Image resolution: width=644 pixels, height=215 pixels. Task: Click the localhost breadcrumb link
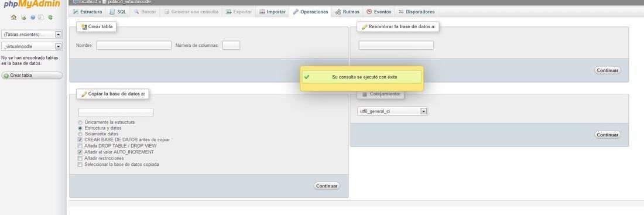click(88, 2)
